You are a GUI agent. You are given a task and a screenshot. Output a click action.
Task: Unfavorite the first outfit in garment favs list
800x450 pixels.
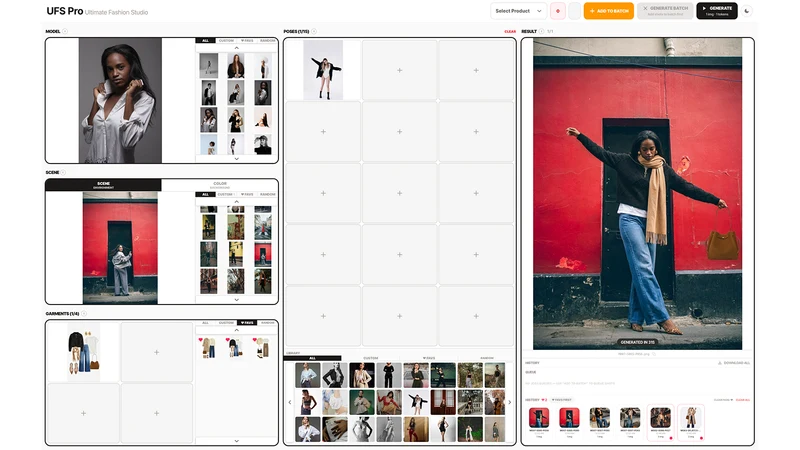point(201,339)
